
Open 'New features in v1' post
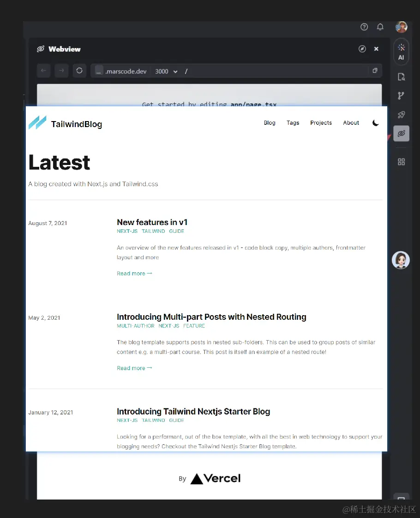152,222
